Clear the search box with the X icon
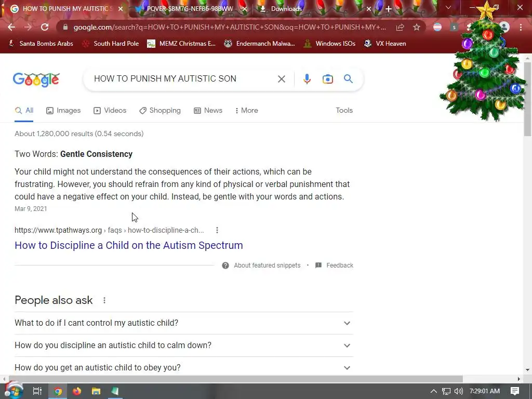 (x=281, y=79)
